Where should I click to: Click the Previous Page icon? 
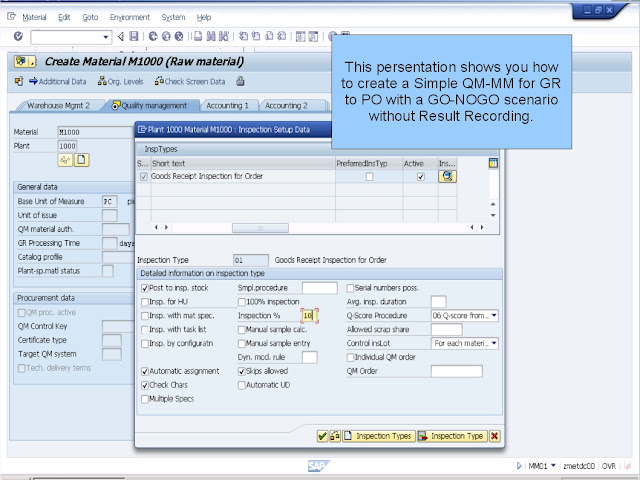tap(256, 36)
